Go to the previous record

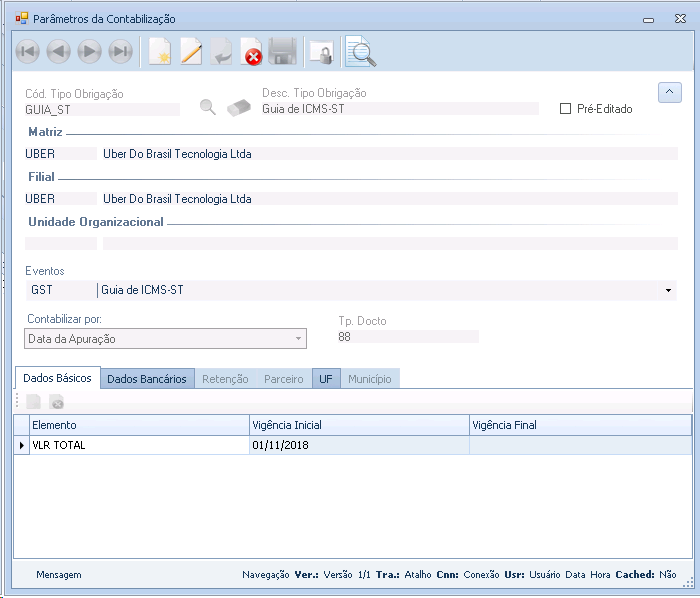[x=59, y=52]
